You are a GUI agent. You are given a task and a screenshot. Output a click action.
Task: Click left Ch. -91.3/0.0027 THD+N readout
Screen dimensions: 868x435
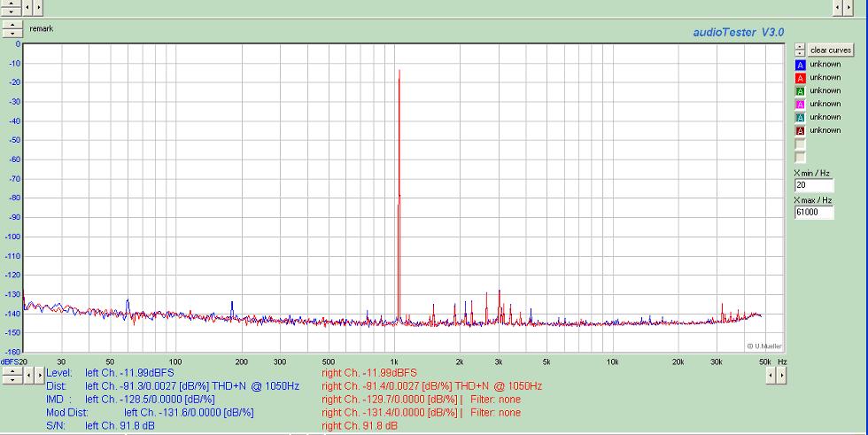click(191, 386)
